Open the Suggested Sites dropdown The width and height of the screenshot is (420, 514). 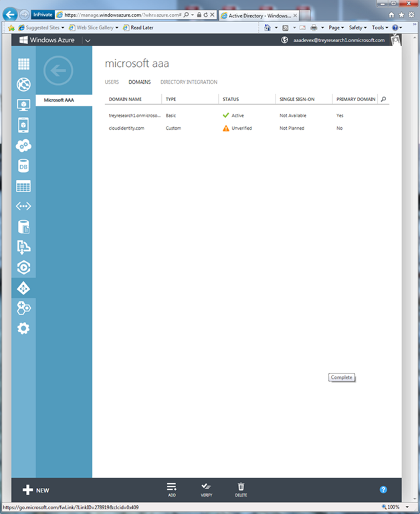[x=63, y=27]
